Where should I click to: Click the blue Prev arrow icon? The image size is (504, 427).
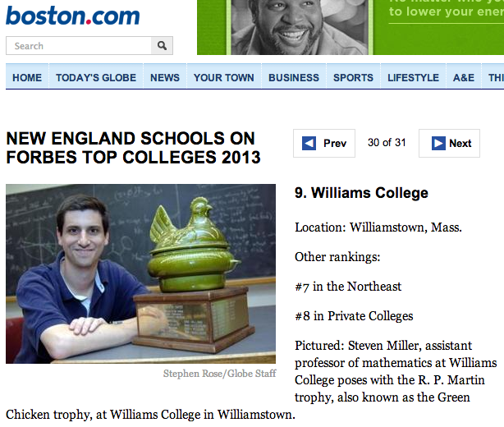[309, 143]
